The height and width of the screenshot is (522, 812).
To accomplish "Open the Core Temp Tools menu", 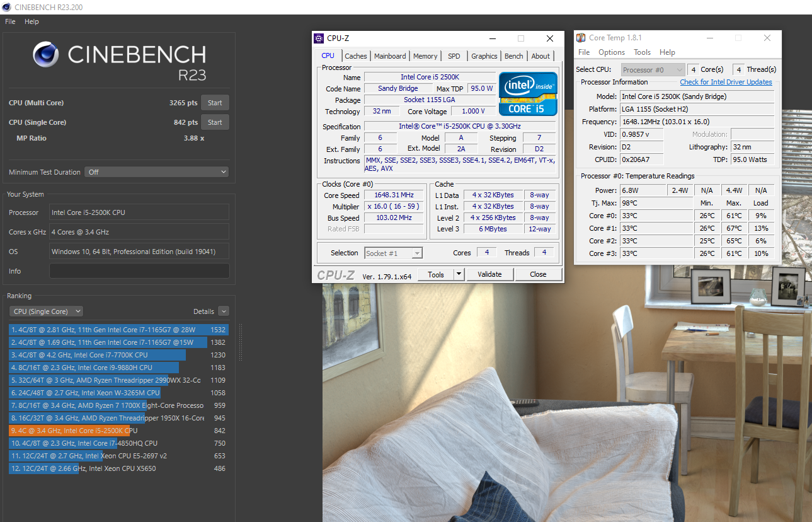I will (x=643, y=52).
